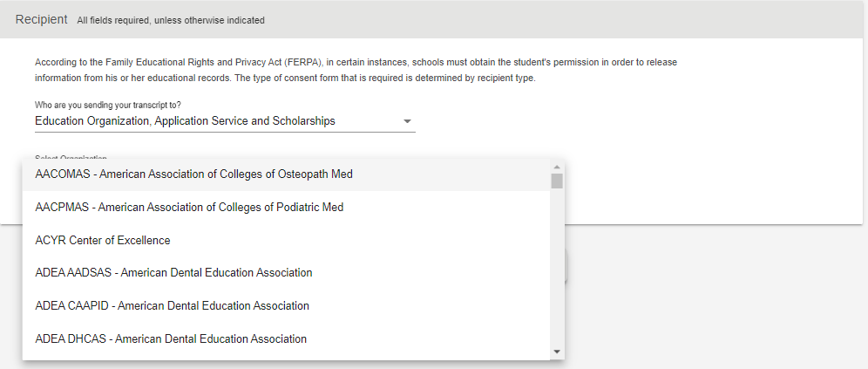Screen dimensions: 868x369
Task: Click 'Who are you sending your transcript to?' label
Action: 108,105
